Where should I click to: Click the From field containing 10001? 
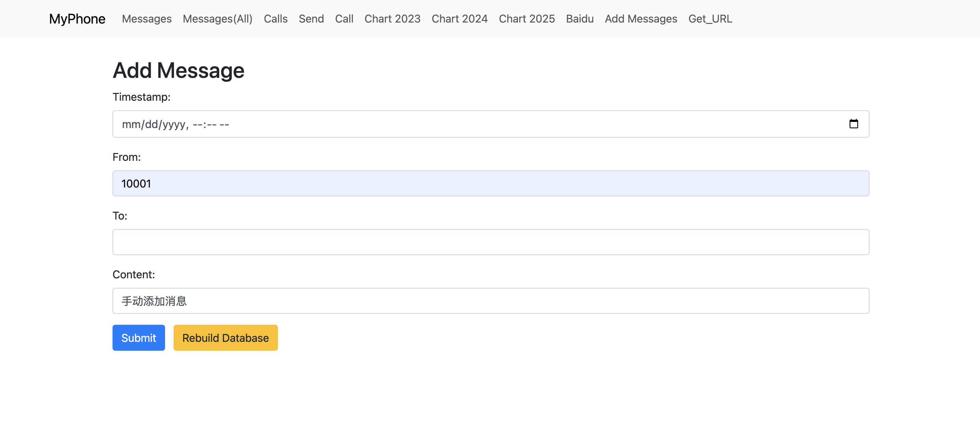coord(490,183)
